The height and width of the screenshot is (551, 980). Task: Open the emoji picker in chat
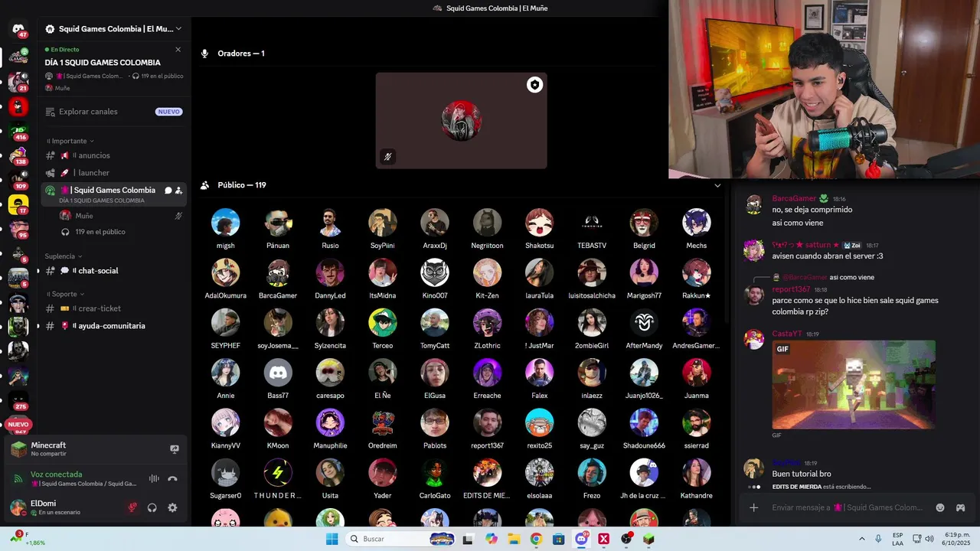[x=940, y=507]
